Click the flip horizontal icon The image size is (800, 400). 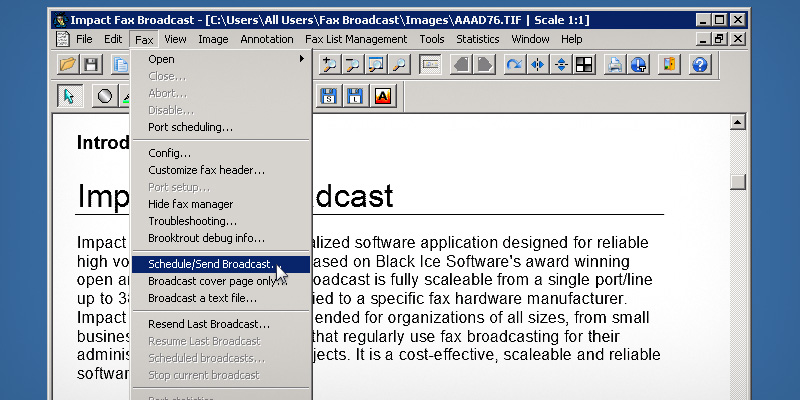[x=538, y=65]
